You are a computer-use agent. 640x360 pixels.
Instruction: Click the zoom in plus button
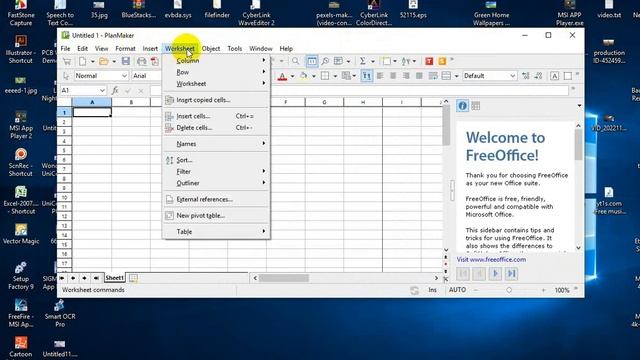[x=543, y=290]
